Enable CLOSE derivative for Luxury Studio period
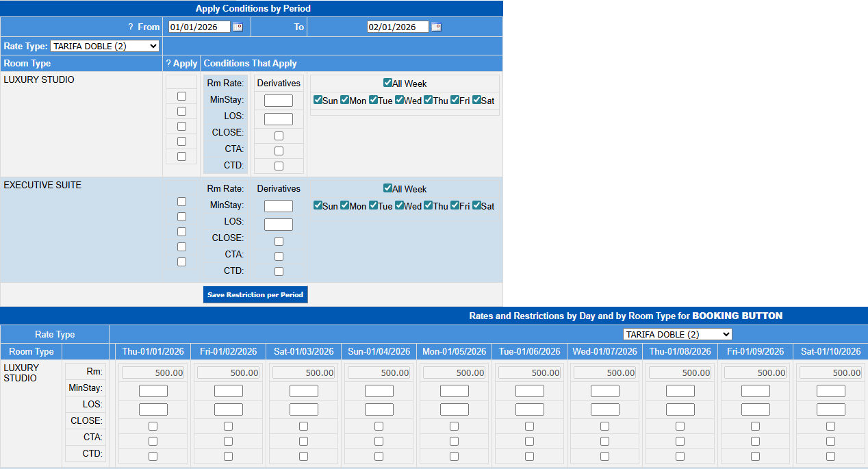Screen dimensions: 868x469 point(279,136)
